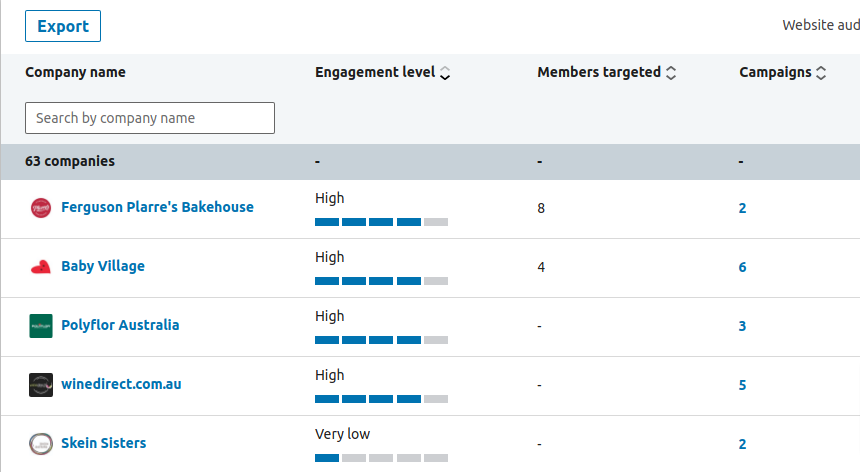This screenshot has width=860, height=472.
Task: Click engagement bar for Polyflor Australia
Action: coord(381,340)
